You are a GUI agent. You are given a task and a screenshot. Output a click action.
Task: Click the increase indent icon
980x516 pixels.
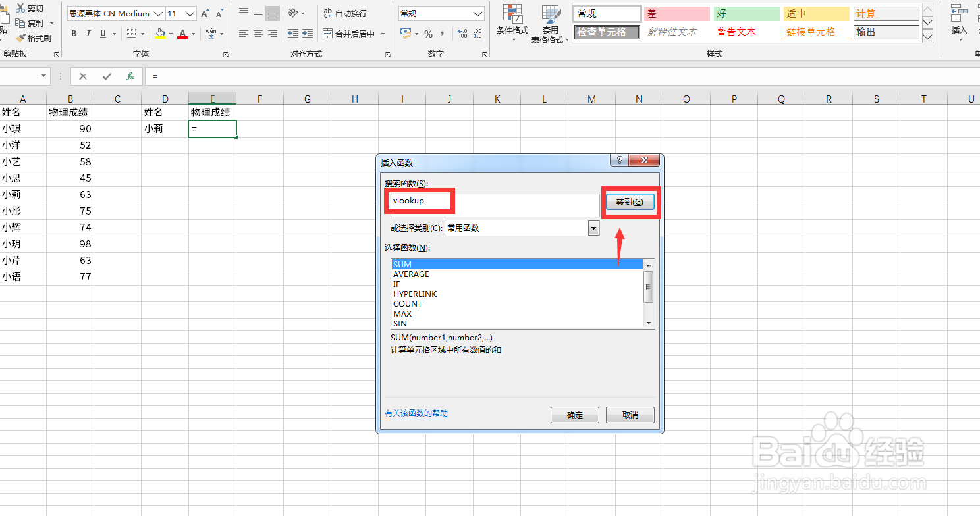[x=307, y=34]
